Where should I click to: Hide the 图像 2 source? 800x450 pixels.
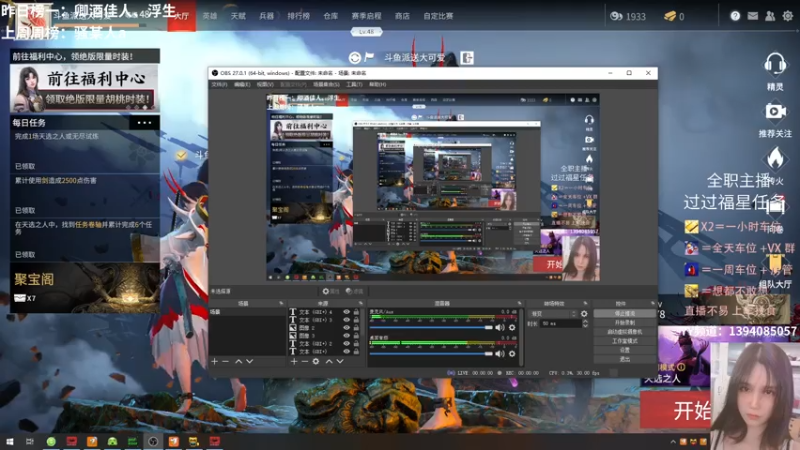pyautogui.click(x=346, y=328)
